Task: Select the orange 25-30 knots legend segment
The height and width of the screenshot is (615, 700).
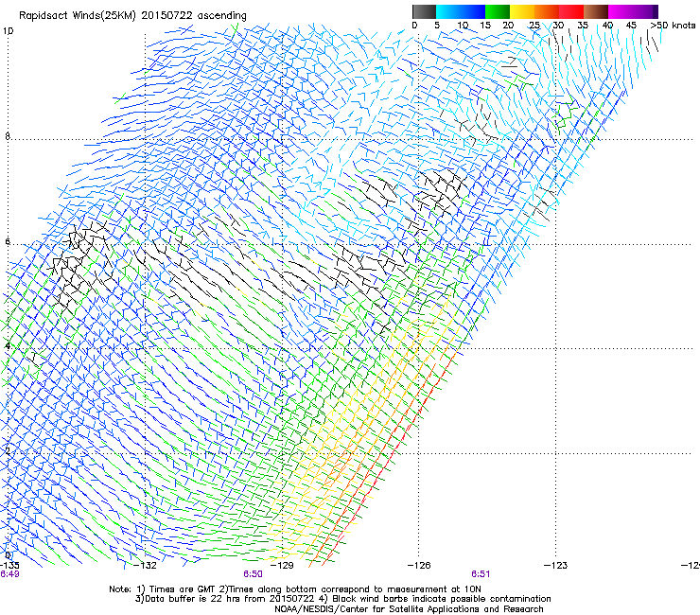Action: 546,12
